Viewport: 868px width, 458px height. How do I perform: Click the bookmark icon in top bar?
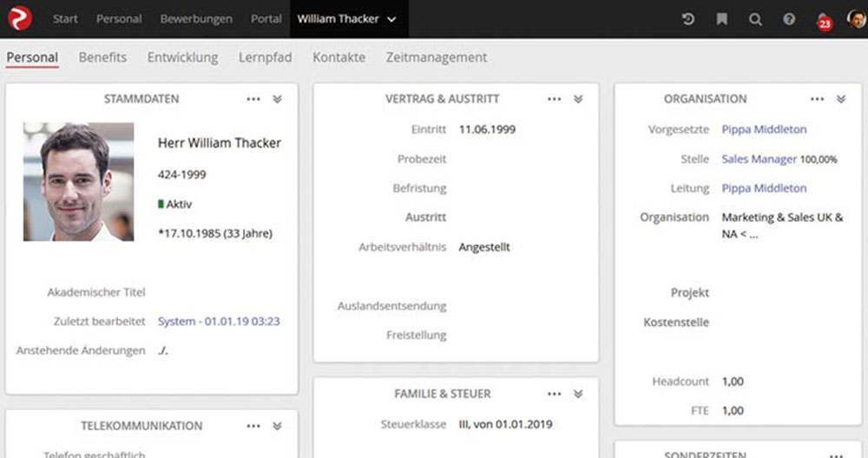pyautogui.click(x=722, y=19)
